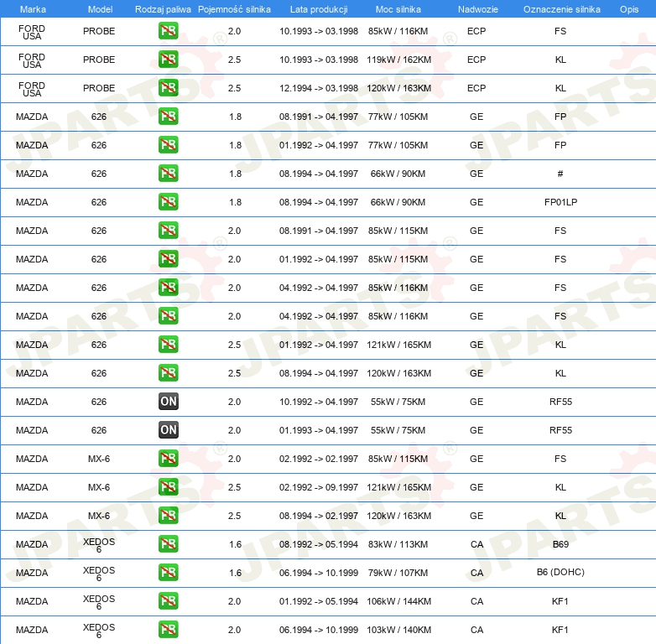Click CA body code in B6 (DOHC) row
The width and height of the screenshot is (656, 644).
[476, 573]
